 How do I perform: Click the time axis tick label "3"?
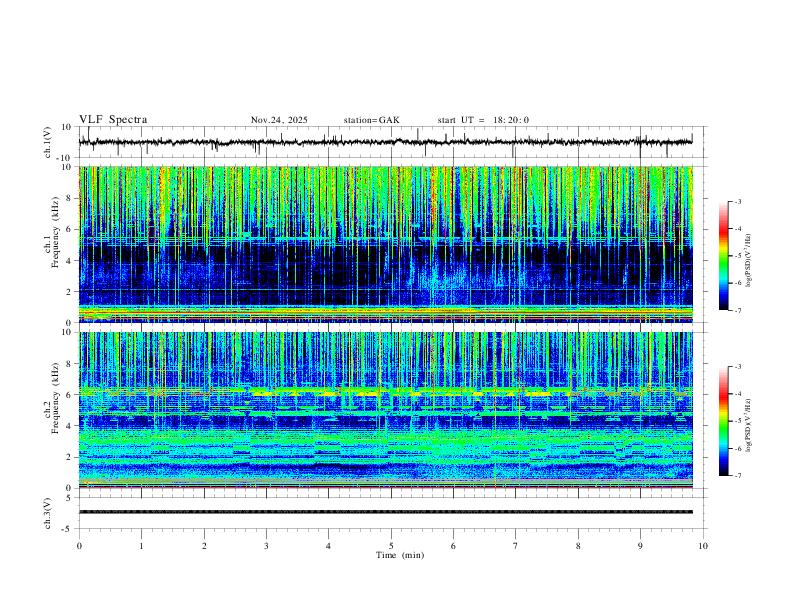tap(266, 546)
